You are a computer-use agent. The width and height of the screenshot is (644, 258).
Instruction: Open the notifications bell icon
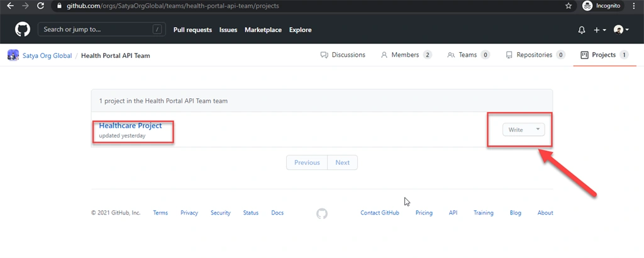[x=582, y=30]
